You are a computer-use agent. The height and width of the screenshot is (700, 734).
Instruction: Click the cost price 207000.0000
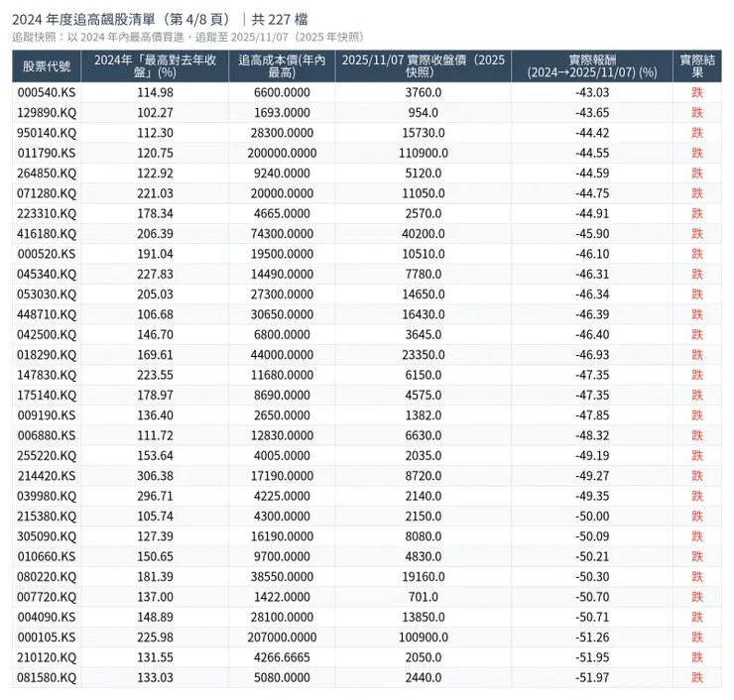[282, 638]
